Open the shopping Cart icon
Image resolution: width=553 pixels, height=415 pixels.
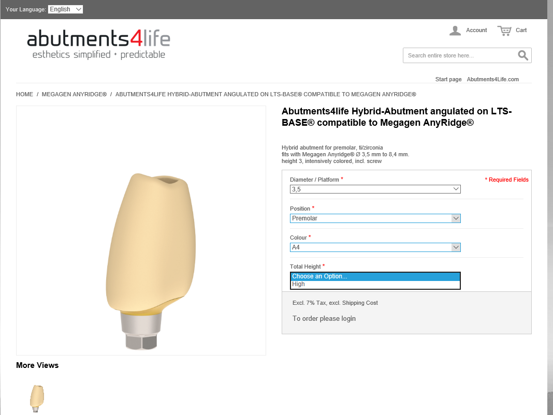coord(504,31)
